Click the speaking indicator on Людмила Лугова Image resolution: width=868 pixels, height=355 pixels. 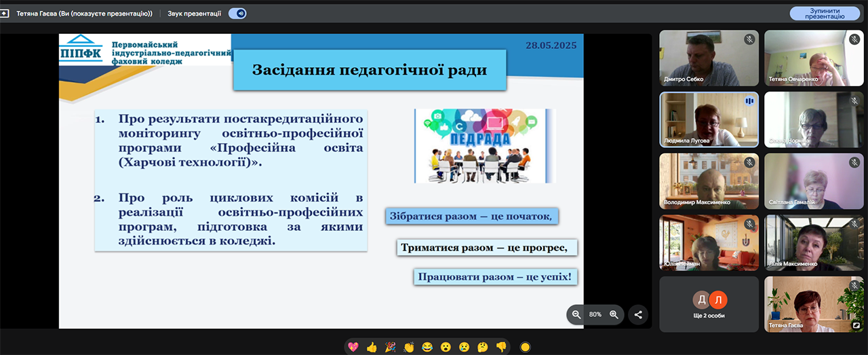749,101
